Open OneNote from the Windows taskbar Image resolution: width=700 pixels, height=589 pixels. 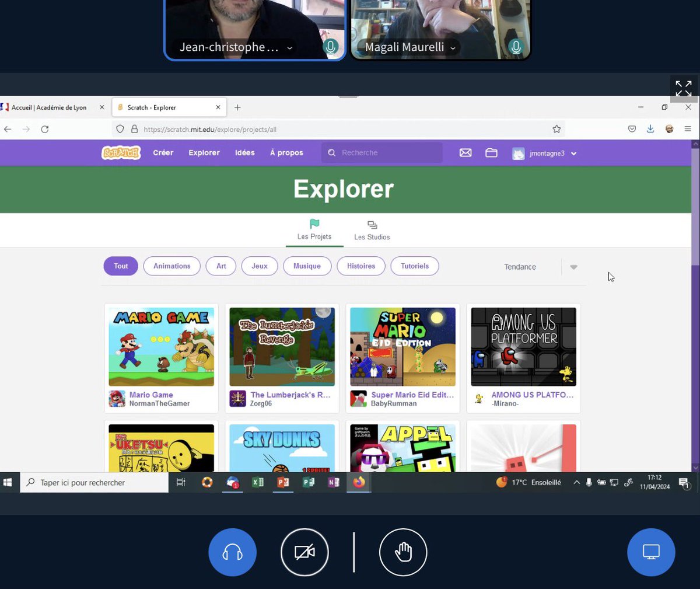coord(334,482)
